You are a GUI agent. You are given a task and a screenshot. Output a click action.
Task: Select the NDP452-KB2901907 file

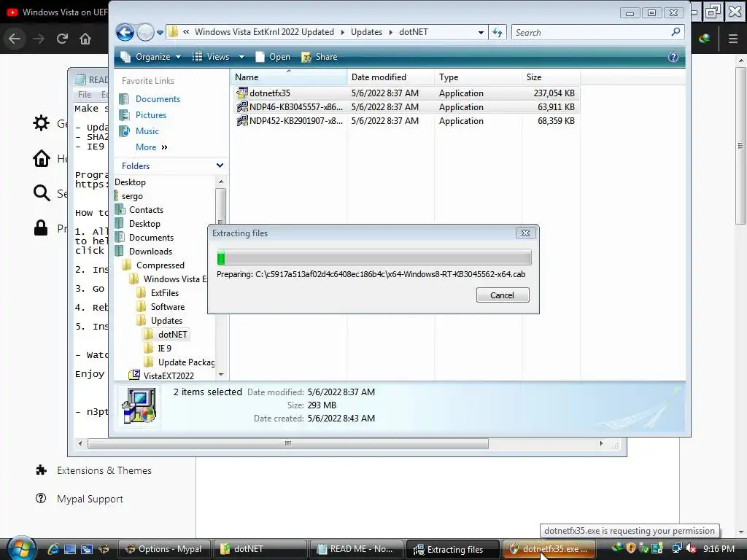tap(406, 121)
